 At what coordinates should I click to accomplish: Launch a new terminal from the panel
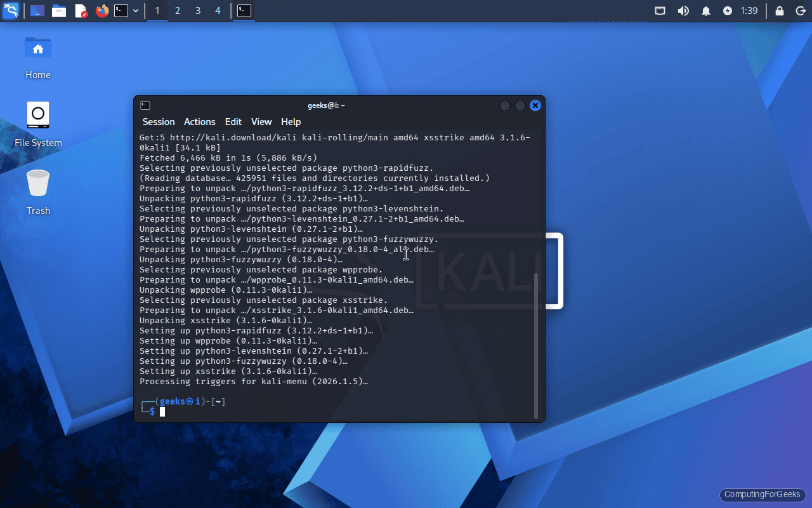(121, 11)
